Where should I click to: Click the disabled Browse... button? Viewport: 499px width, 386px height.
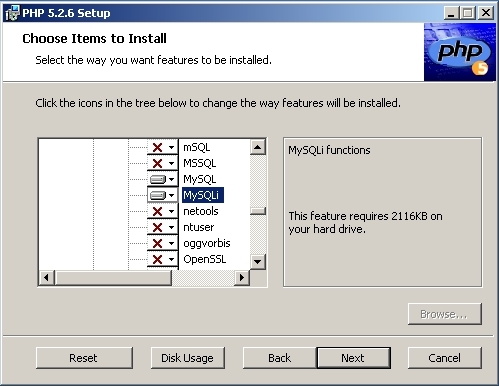point(445,314)
